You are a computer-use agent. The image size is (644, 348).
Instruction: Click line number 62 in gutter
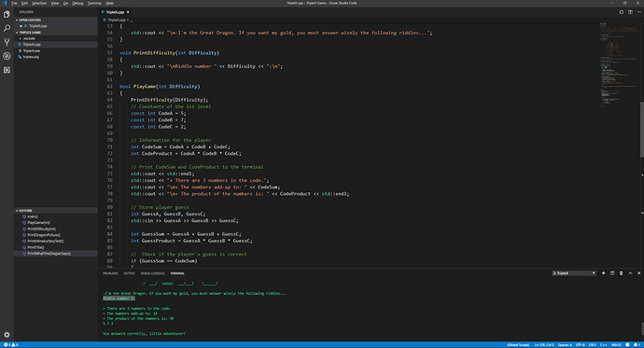coord(109,87)
